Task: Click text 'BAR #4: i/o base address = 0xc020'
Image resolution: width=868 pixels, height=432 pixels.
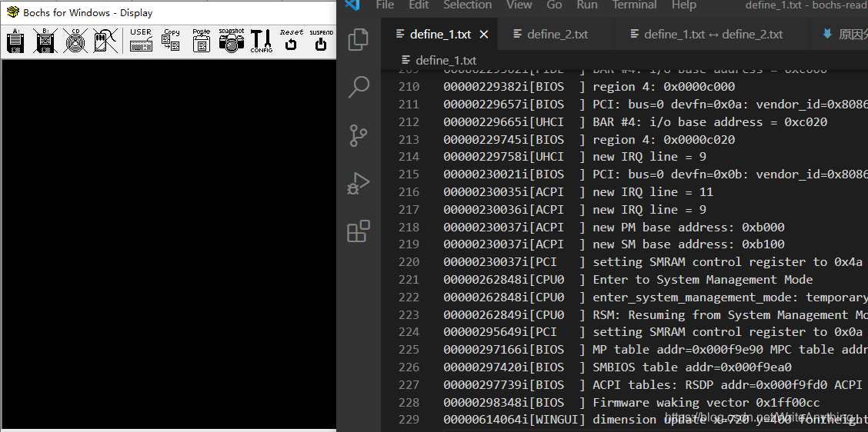Action: [710, 121]
